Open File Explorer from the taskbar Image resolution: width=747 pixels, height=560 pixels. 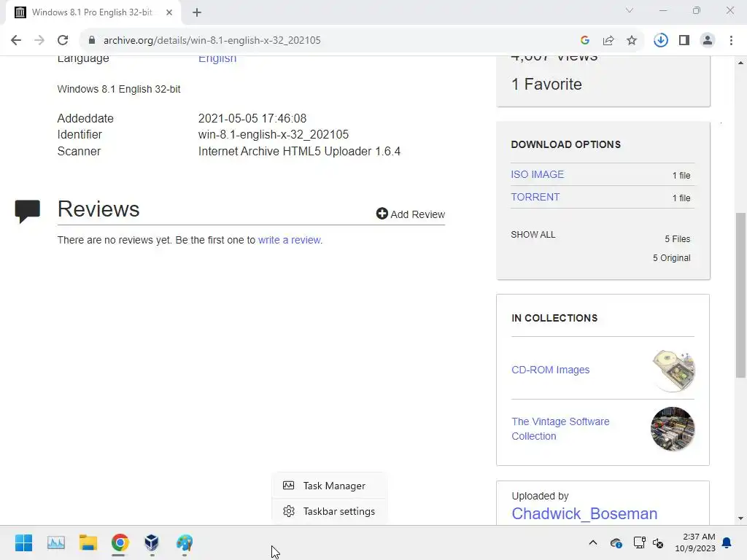point(88,542)
